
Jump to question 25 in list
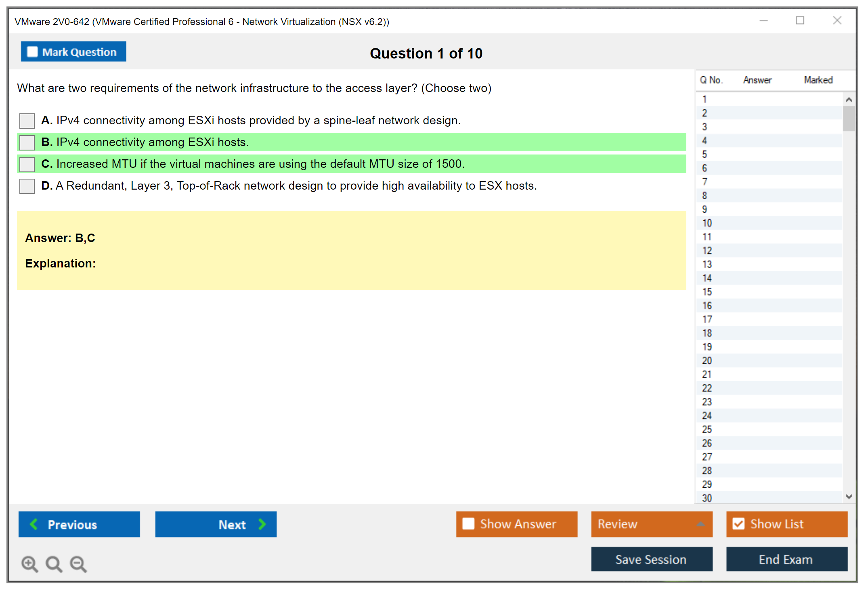tap(707, 429)
